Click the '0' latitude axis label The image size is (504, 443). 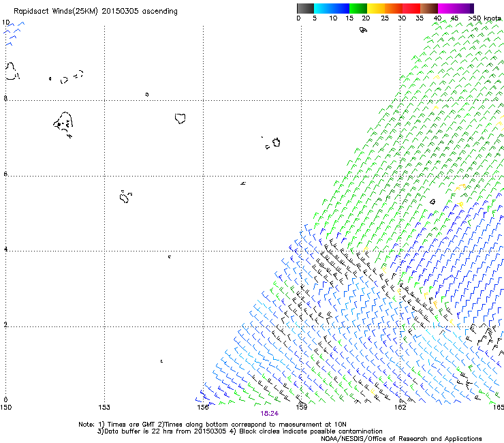[5, 400]
